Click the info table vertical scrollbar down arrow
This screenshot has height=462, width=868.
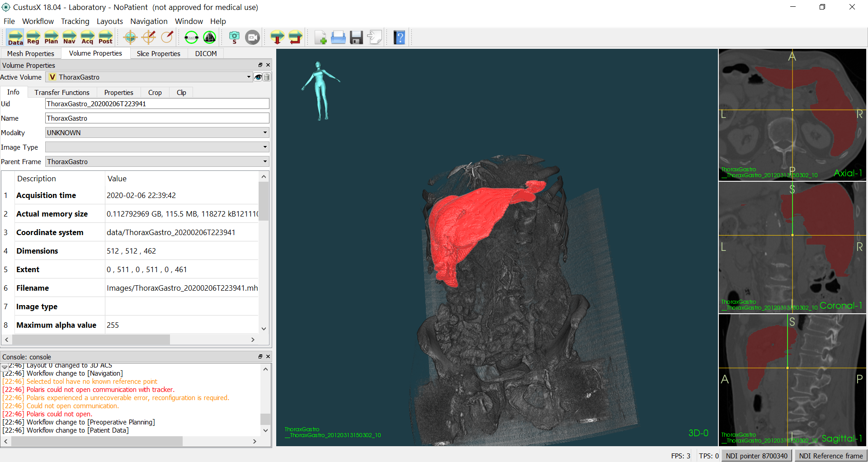tap(264, 329)
